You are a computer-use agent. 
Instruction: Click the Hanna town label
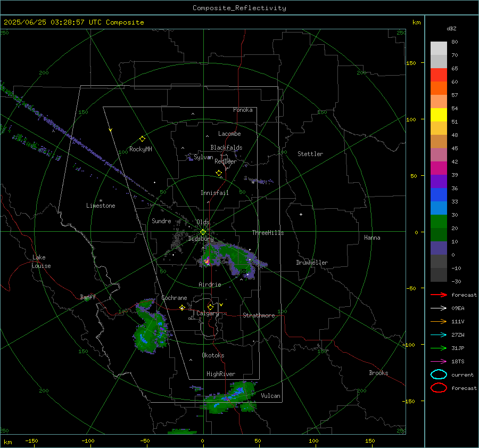(372, 238)
